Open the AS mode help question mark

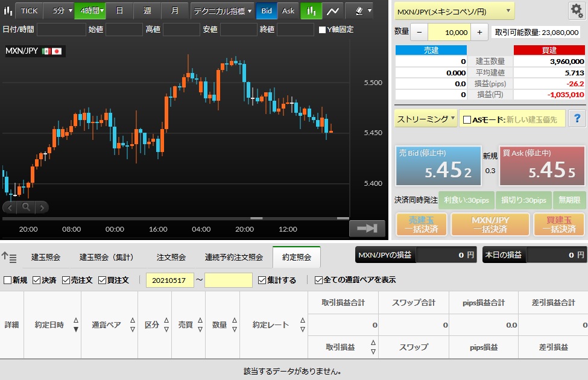pos(577,119)
